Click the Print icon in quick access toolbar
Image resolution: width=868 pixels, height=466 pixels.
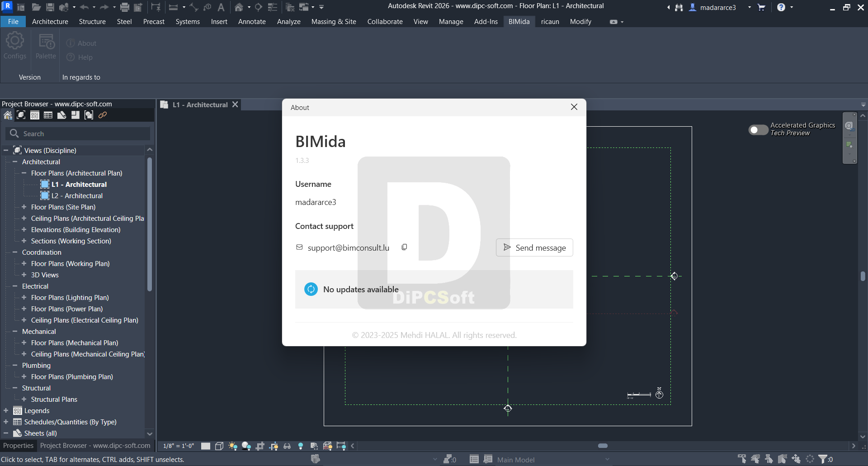[x=125, y=7]
